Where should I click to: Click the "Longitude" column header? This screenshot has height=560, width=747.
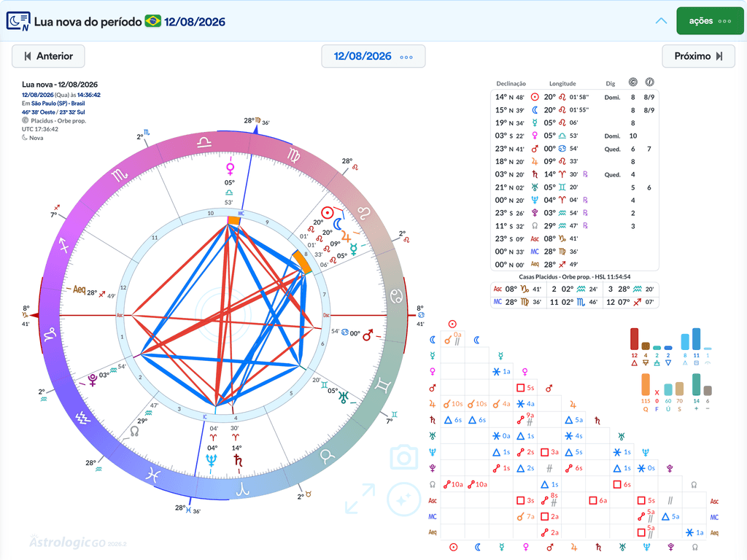tap(562, 83)
